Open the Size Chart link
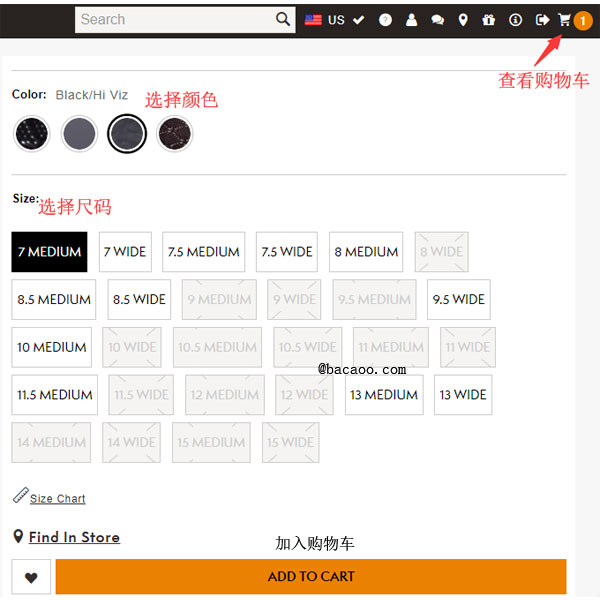Image resolution: width=600 pixels, height=600 pixels. point(57,498)
